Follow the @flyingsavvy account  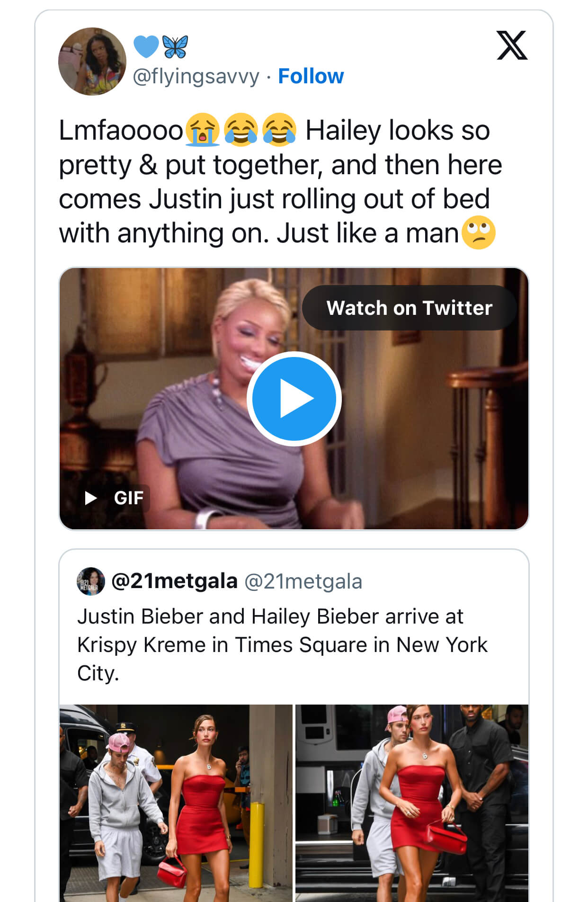311,76
